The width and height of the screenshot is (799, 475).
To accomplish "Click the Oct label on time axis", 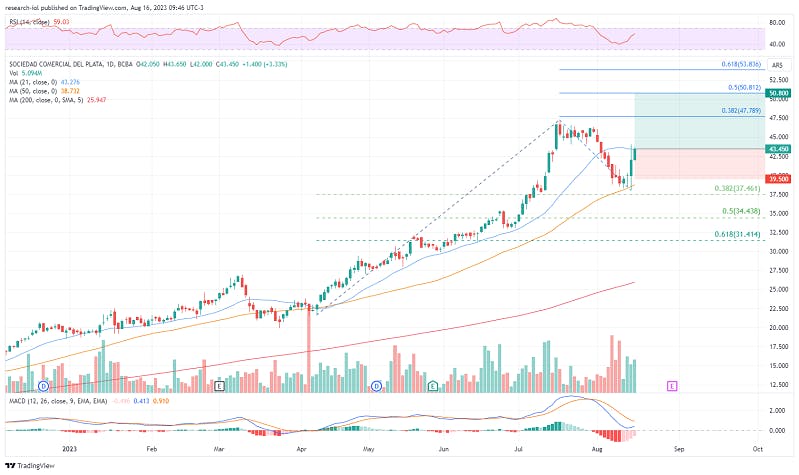I will coord(757,449).
